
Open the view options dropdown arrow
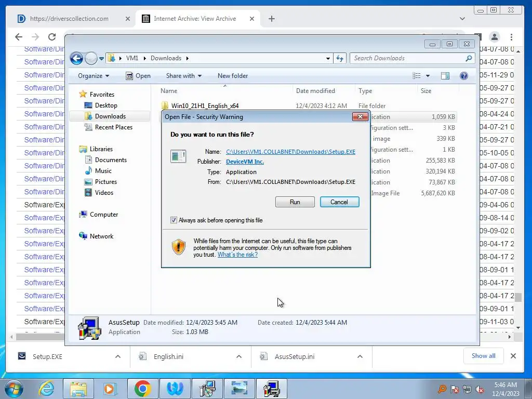click(428, 76)
